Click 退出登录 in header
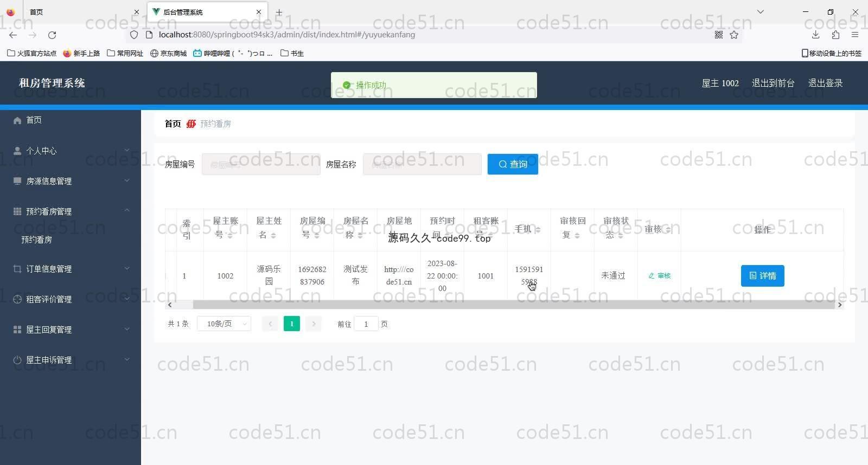868x465 pixels. 825,83
